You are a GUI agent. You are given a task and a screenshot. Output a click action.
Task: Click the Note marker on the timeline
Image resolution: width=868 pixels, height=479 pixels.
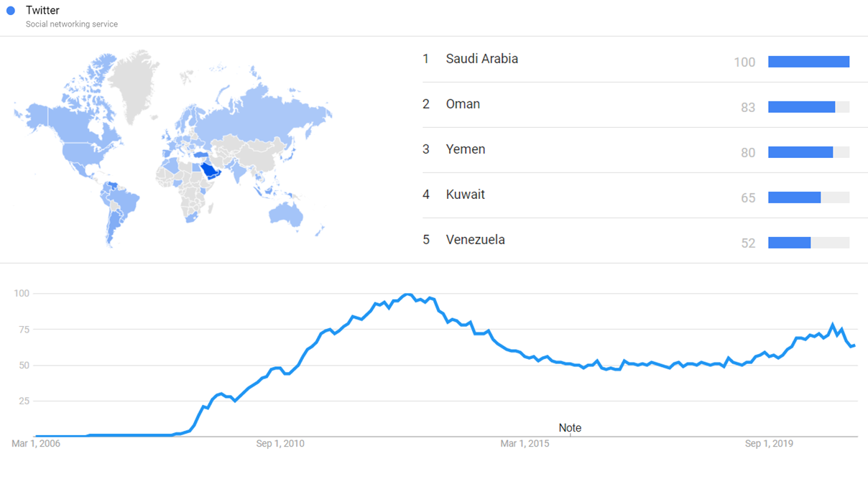point(570,428)
